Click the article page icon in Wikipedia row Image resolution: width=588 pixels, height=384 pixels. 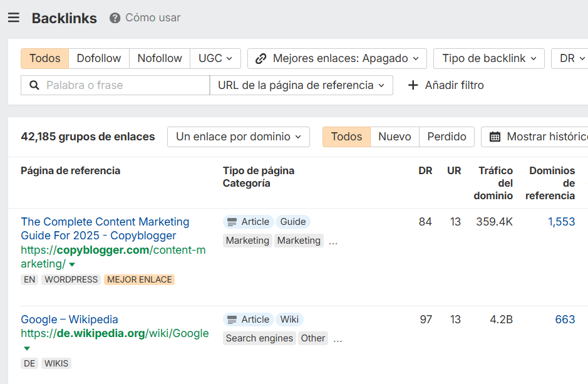point(232,319)
